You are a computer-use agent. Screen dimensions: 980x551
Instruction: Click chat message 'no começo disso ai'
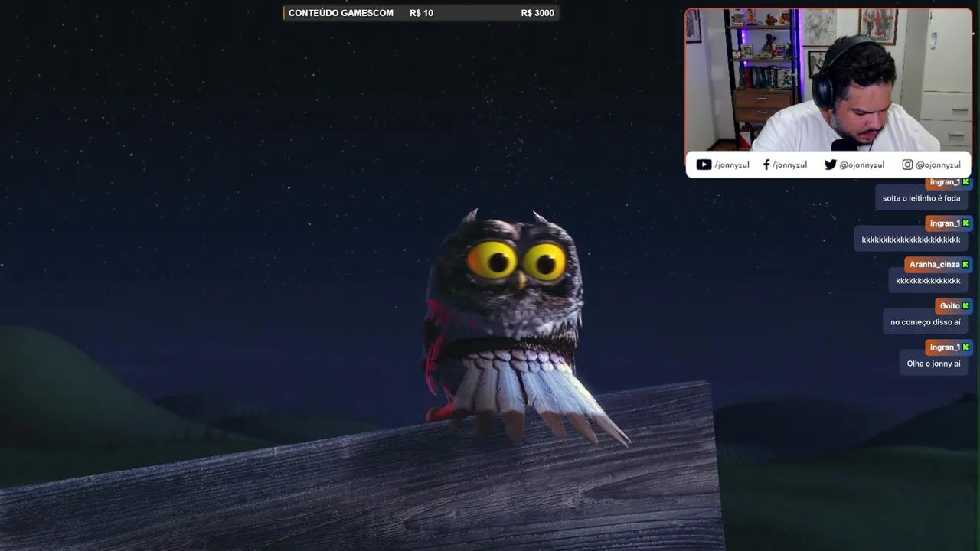click(x=925, y=322)
